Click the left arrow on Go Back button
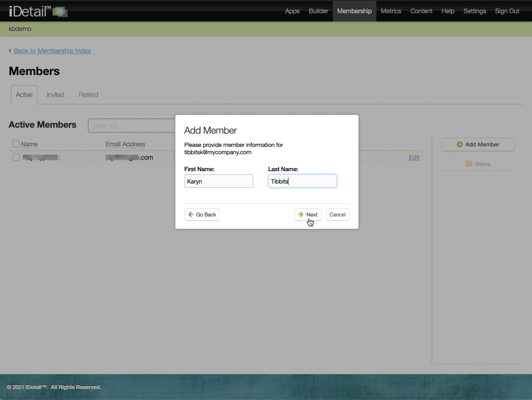The height and width of the screenshot is (400, 532). (191, 215)
